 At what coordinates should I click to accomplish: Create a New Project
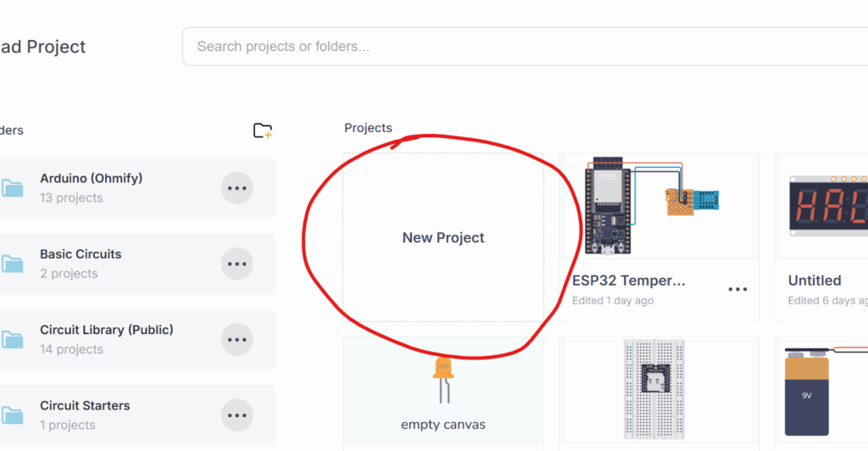click(x=443, y=237)
